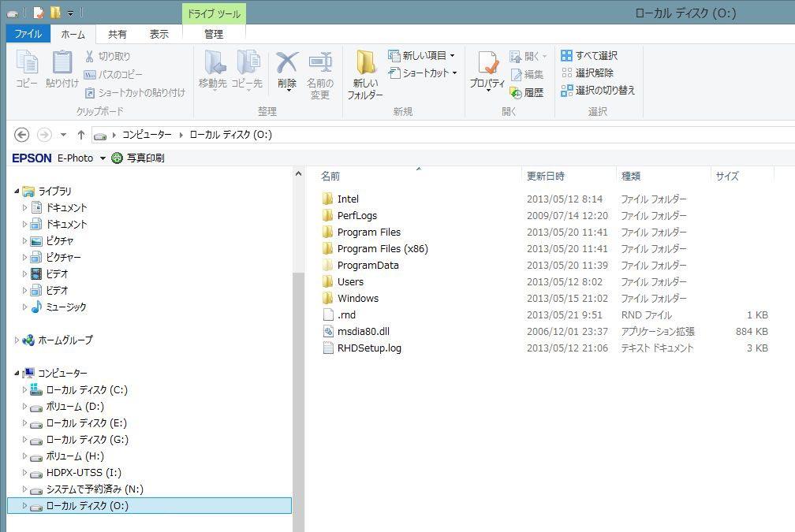Click the Forward navigation arrow

(45, 135)
